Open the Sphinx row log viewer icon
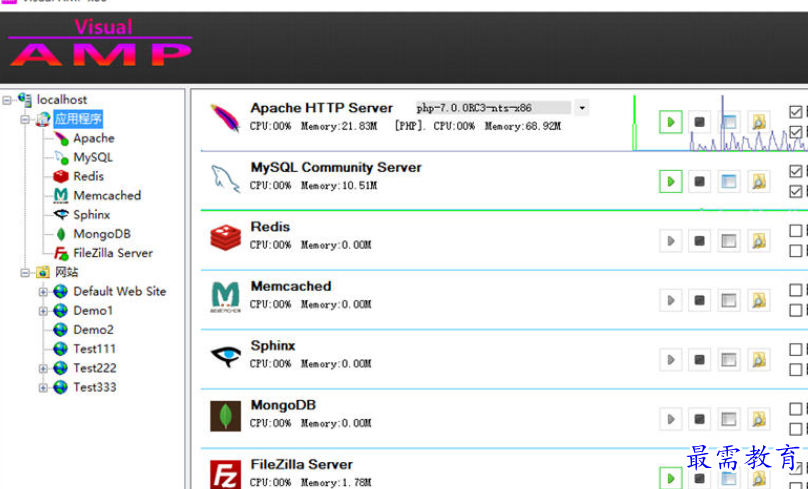The width and height of the screenshot is (808, 489). pyautogui.click(x=759, y=359)
